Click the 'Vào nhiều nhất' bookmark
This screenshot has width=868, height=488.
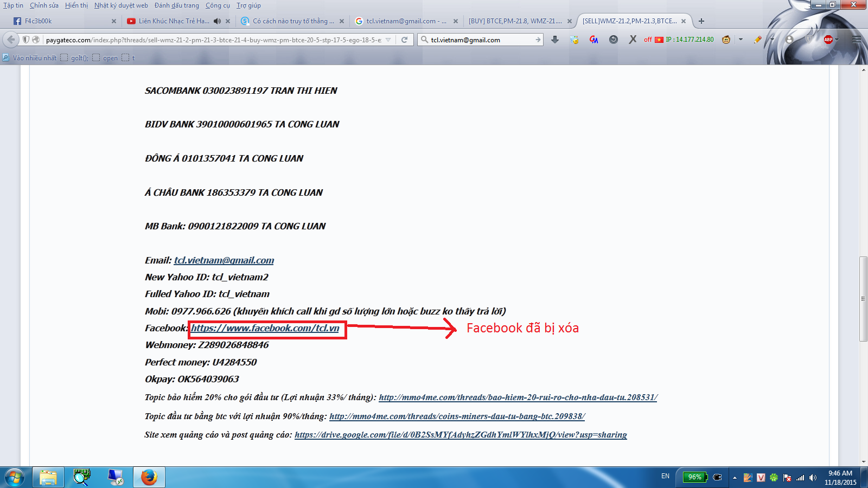coord(30,58)
